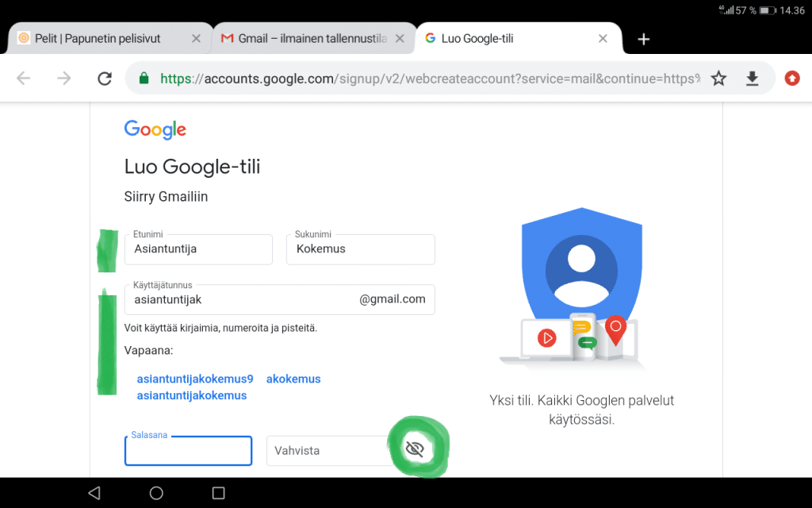Click the clock reading 14.36
Viewport: 812px width, 508px height.
(792, 10)
